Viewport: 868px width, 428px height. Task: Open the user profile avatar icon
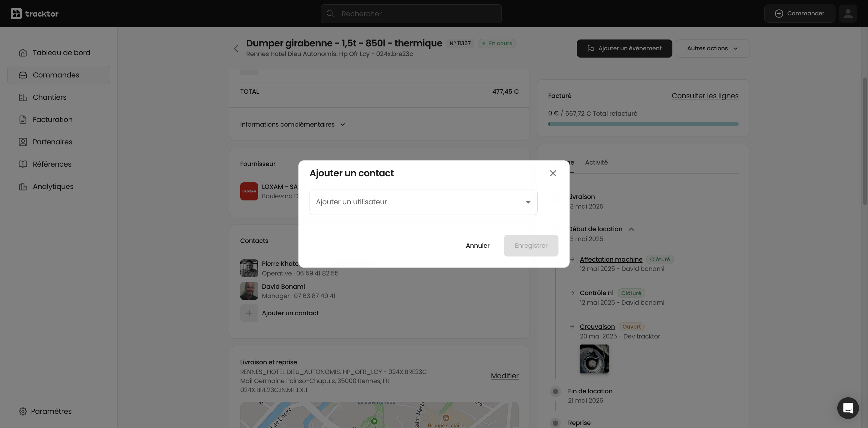848,14
